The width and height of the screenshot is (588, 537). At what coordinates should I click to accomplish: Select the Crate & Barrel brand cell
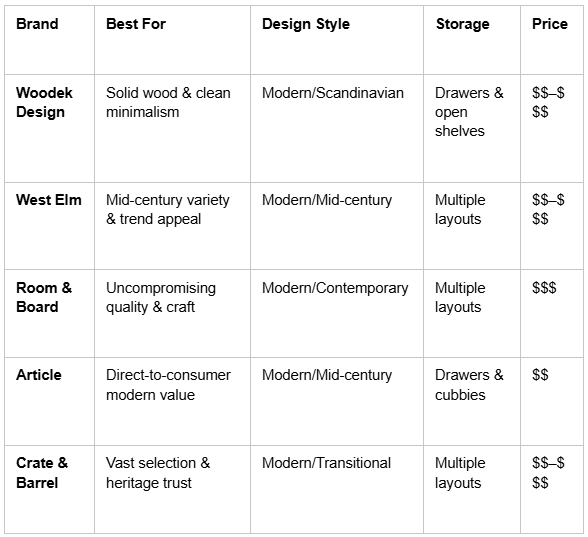[x=50, y=489]
